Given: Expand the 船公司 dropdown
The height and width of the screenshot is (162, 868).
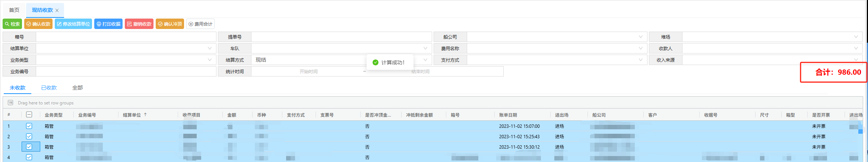Looking at the screenshot, I should [640, 37].
